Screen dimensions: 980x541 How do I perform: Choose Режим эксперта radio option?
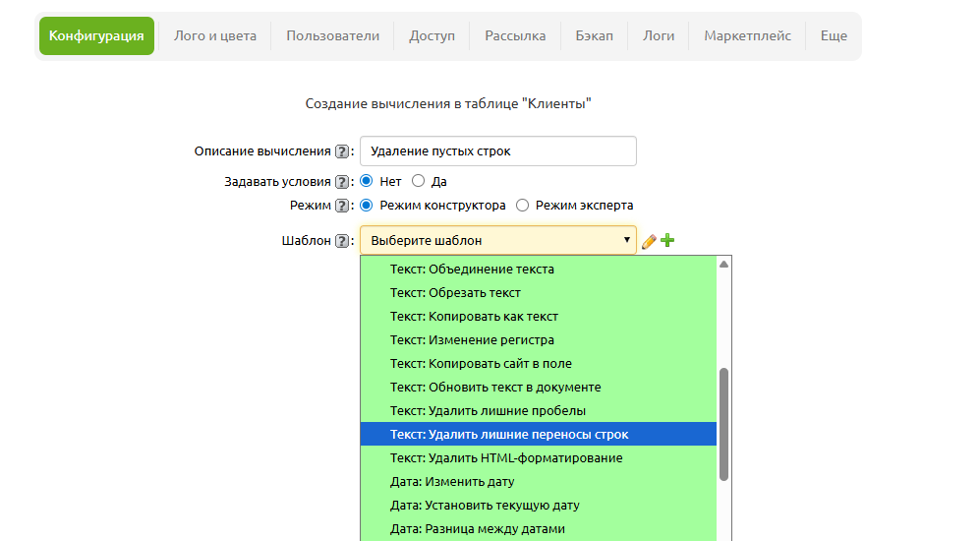point(523,206)
